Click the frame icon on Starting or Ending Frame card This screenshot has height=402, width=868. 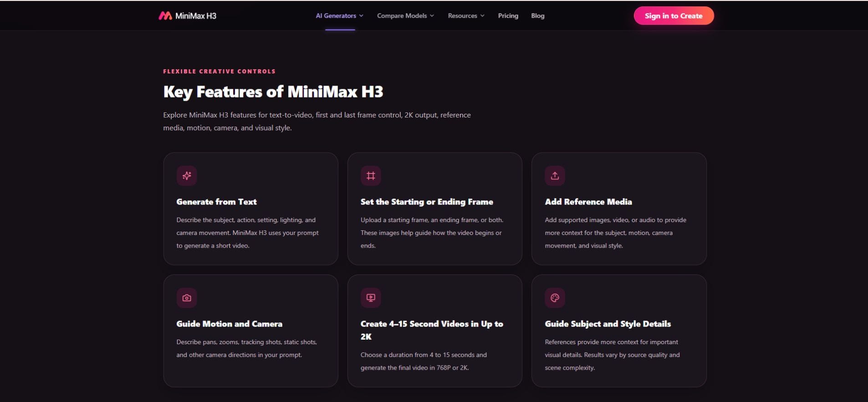371,176
